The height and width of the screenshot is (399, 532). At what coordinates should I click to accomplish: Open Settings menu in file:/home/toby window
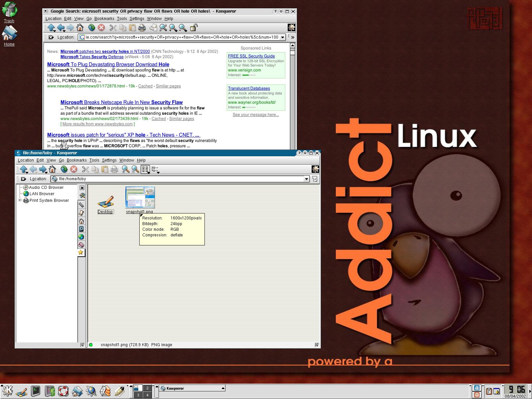109,160
